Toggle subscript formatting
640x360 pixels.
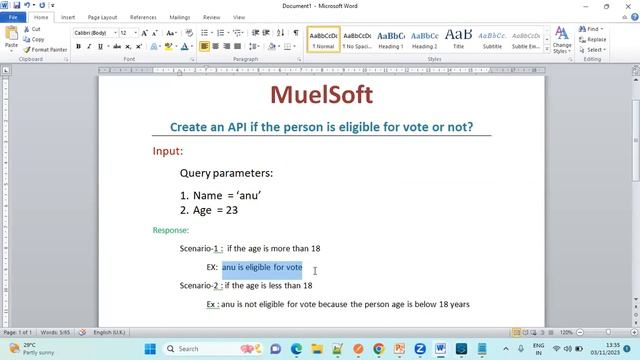[128, 47]
